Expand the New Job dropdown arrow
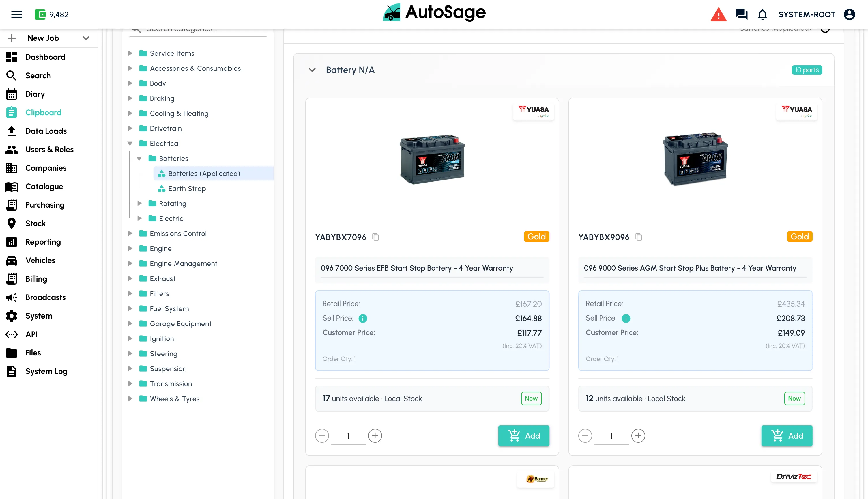This screenshot has width=868, height=499. click(x=86, y=38)
